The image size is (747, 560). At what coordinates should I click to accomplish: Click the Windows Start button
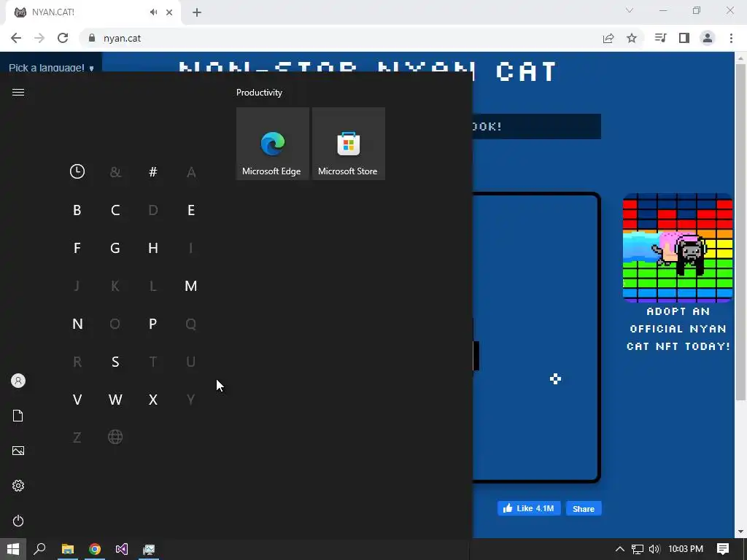[x=13, y=549]
